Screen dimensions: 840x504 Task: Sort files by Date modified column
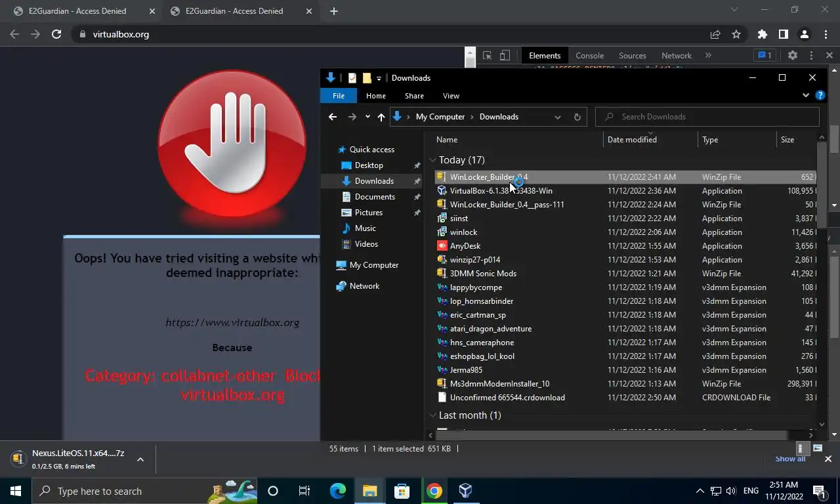pos(650,140)
